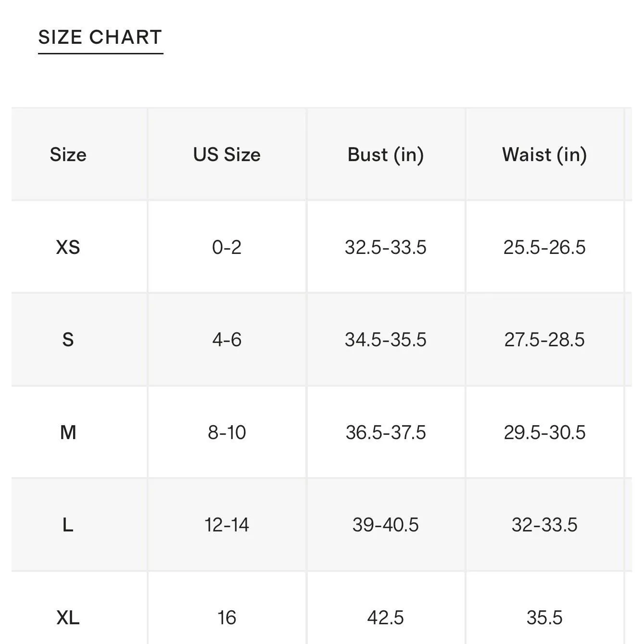Click the 35.5 waist cell for XL
Image resolution: width=644 pixels, height=644 pixels.
[x=544, y=618]
